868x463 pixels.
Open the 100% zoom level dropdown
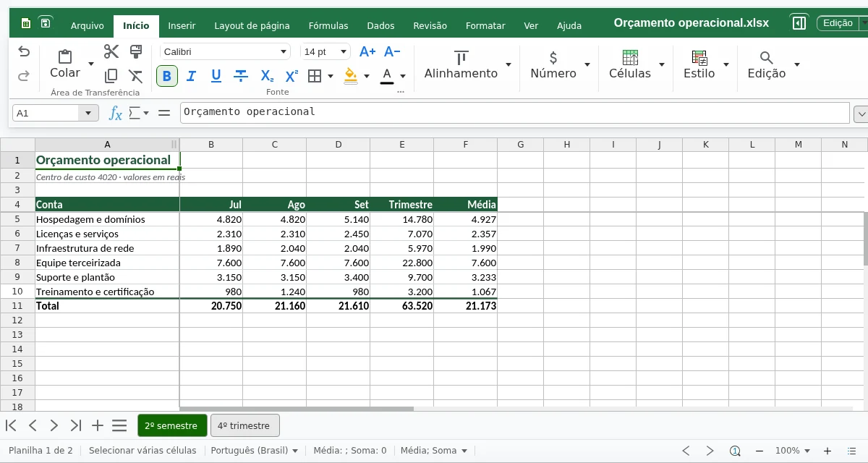coord(793,451)
